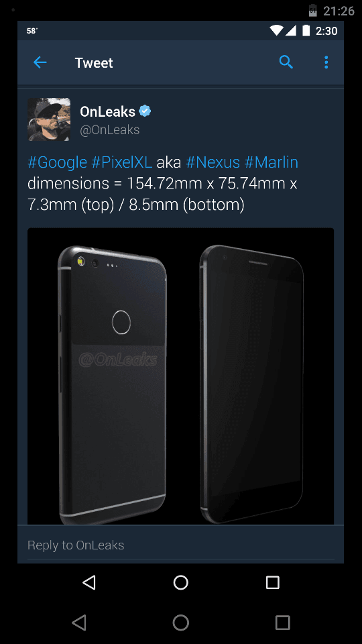Select the #Marlin hashtag
362x644 pixels.
point(271,162)
